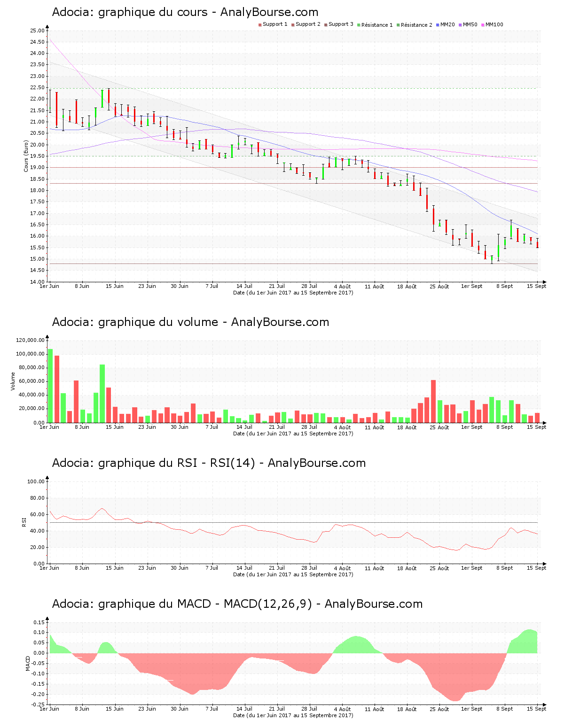Viewport: 564px width, 728px height.
Task: Click the date range caption under price chart
Action: [293, 293]
